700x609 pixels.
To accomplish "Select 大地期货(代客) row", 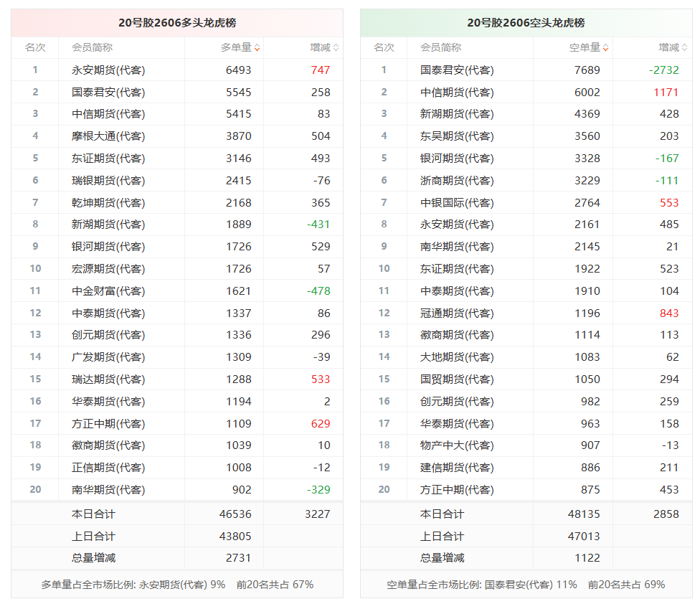I will tap(526, 357).
